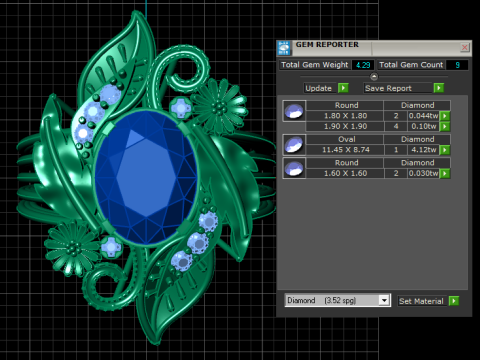Viewport: 480px width, 360px height.
Task: Close the Gem Reporter panel
Action: coord(465,47)
